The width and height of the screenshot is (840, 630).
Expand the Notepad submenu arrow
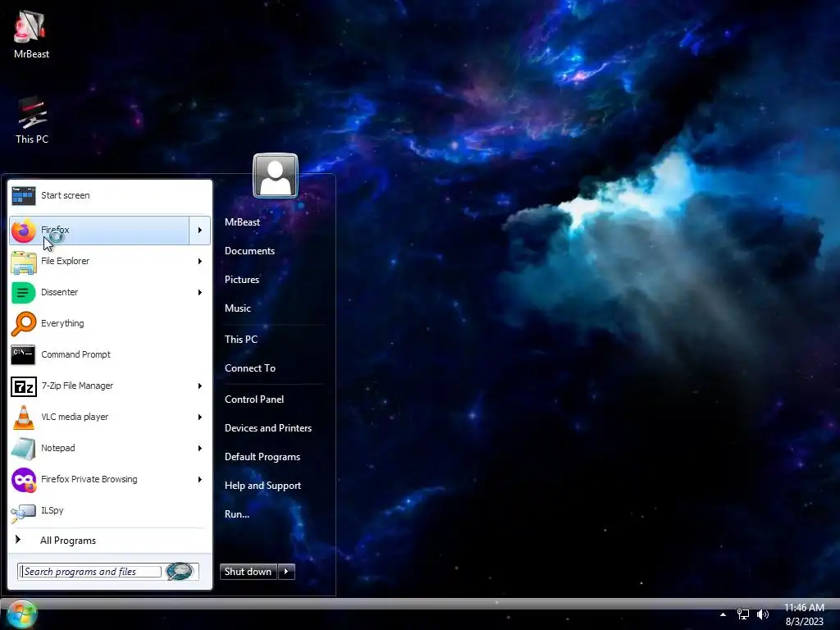200,449
